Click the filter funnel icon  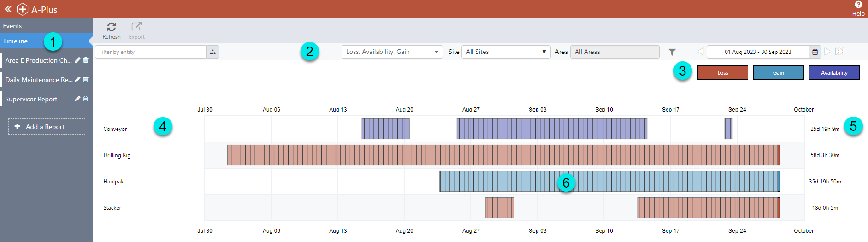(x=672, y=52)
